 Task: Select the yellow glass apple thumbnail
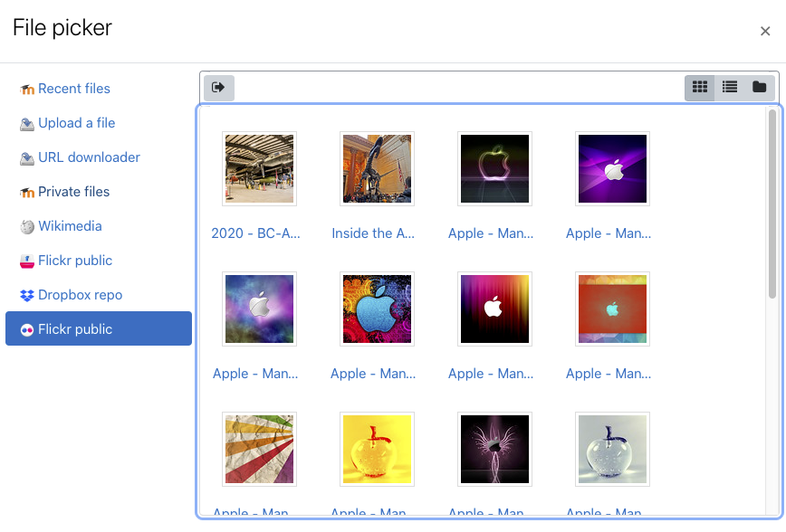coord(377,450)
